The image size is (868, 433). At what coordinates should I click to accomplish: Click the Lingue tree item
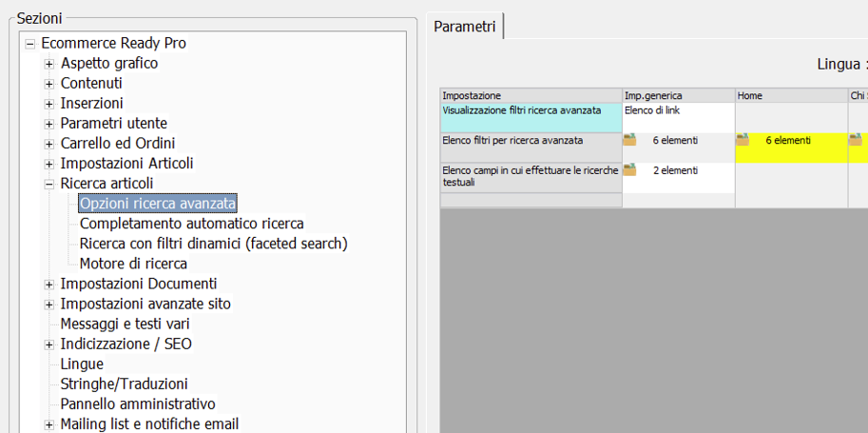point(82,364)
